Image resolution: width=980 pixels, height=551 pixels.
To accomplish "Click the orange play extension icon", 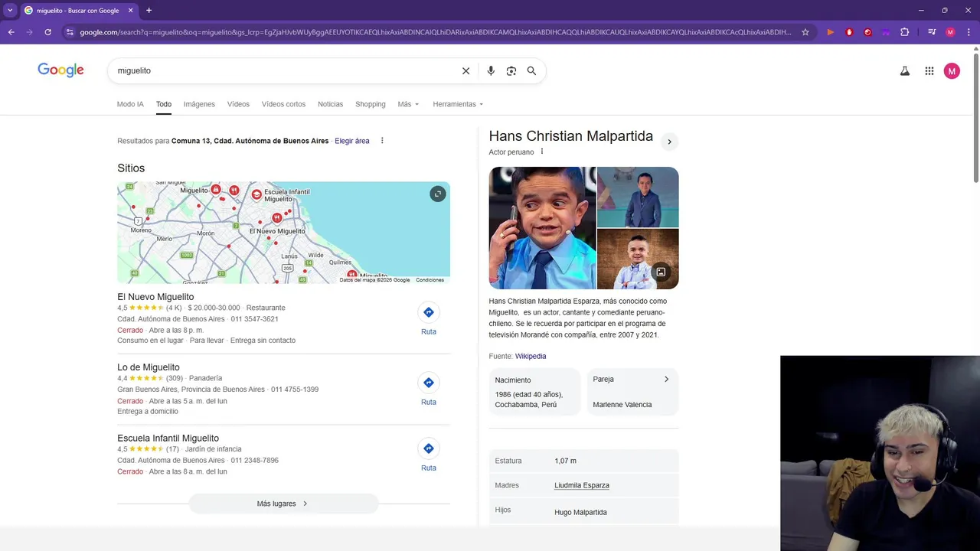I will [831, 32].
